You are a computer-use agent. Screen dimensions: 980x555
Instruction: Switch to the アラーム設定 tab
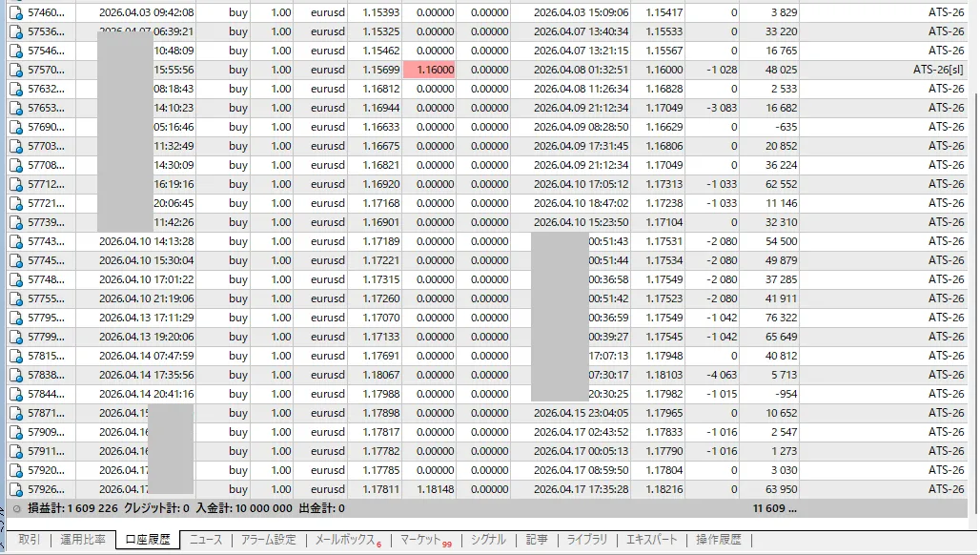coord(269,540)
